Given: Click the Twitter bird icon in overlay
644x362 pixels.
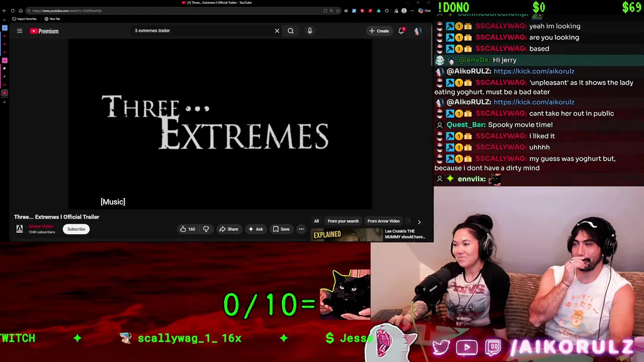Looking at the screenshot, I should (x=441, y=348).
